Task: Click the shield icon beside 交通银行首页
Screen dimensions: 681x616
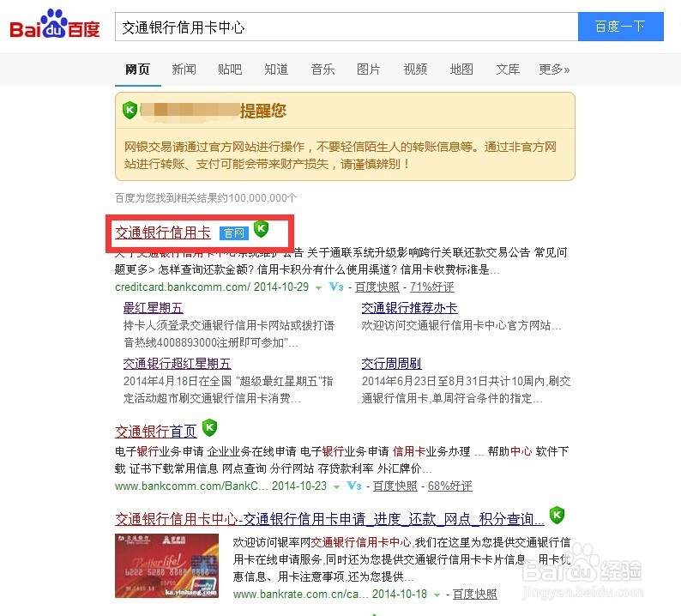Action: [x=210, y=427]
